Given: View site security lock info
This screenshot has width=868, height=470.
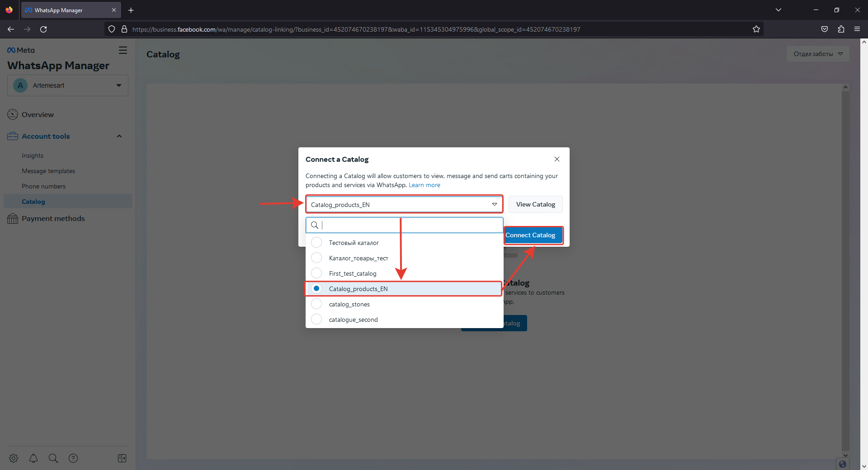Looking at the screenshot, I should (124, 29).
